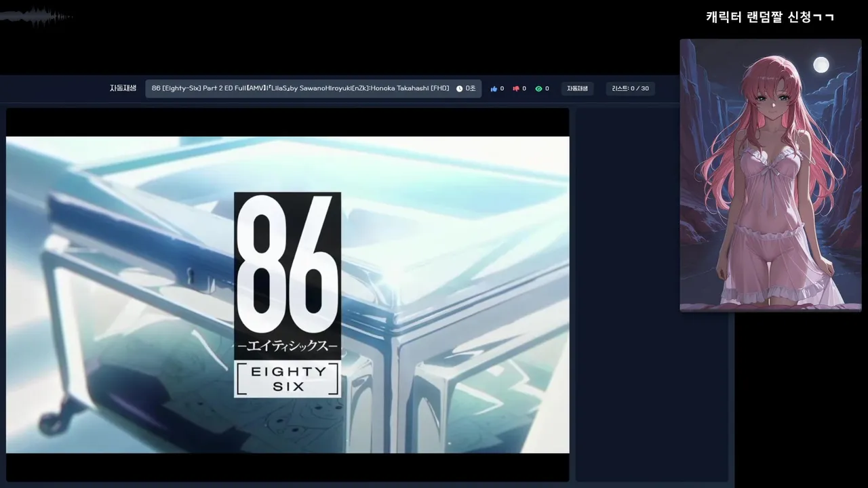Click the 86 Eighty Six video player
The image size is (868, 488).
[x=288, y=295]
